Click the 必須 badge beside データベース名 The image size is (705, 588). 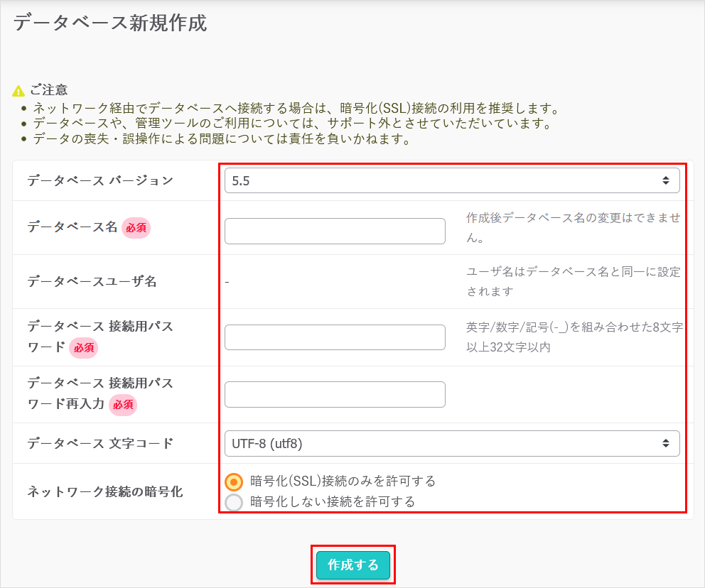click(136, 228)
